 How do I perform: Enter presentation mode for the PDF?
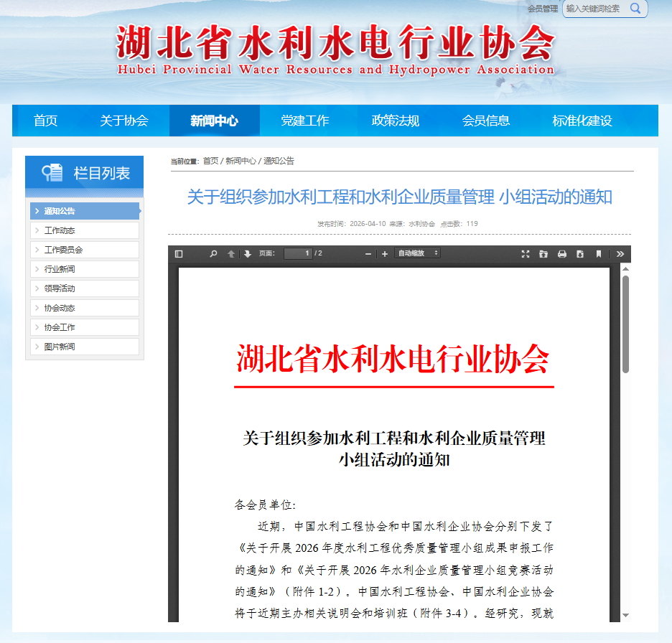click(526, 253)
